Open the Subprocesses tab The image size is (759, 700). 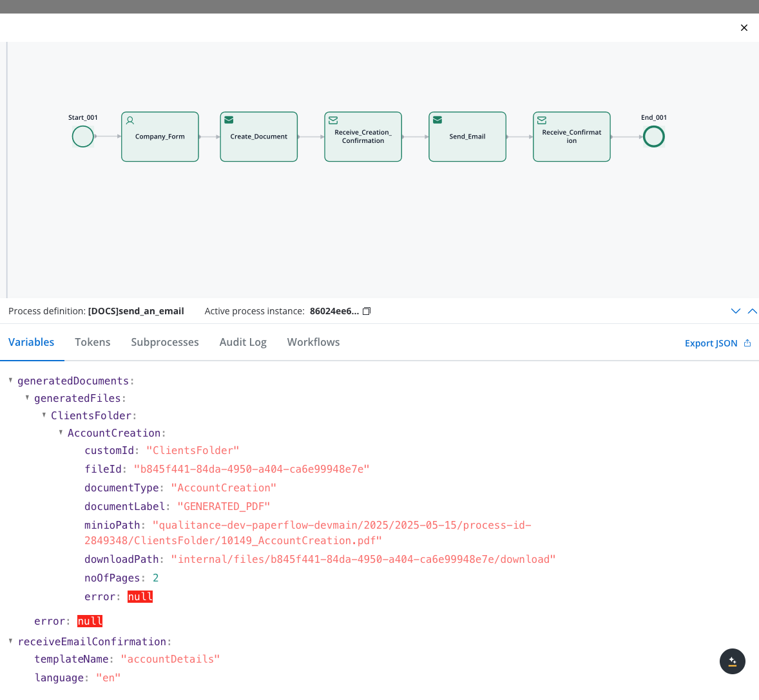point(165,342)
